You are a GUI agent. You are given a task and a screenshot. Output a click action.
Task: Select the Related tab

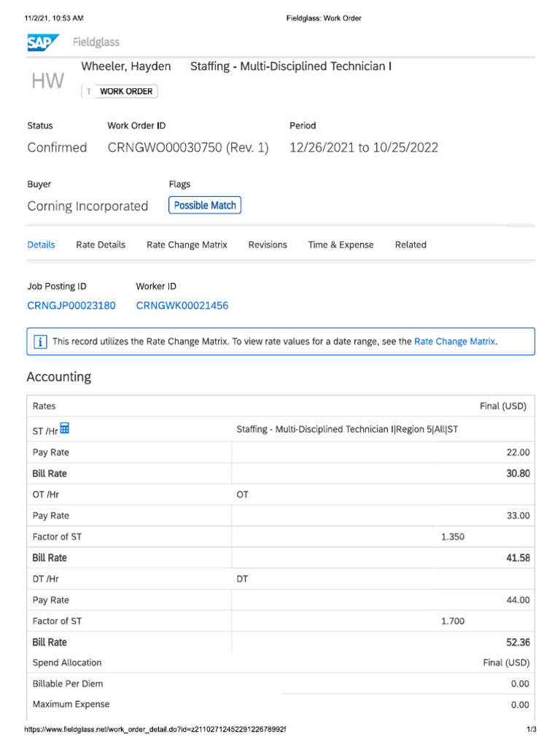(x=411, y=245)
